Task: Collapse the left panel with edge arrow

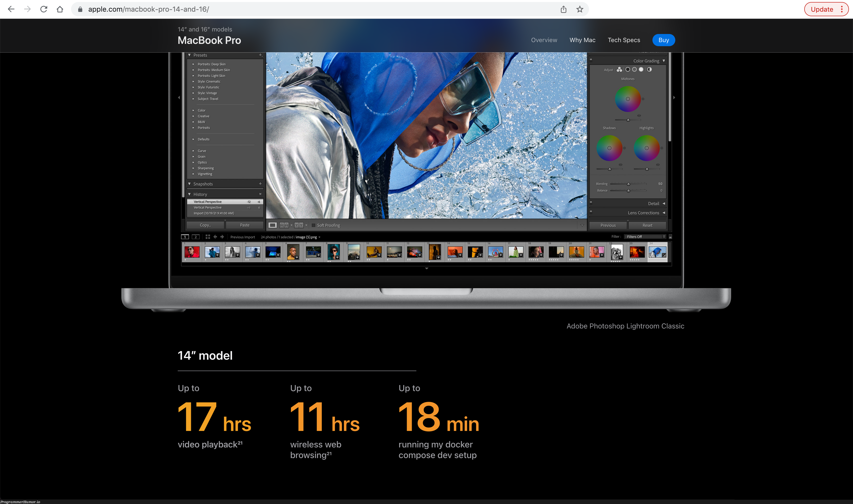Action: coord(179,97)
